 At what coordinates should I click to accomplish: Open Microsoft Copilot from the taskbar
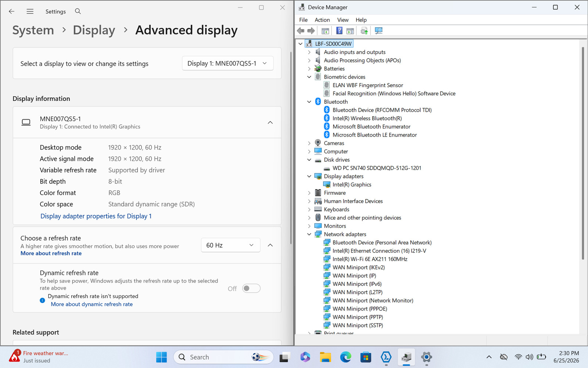click(305, 357)
